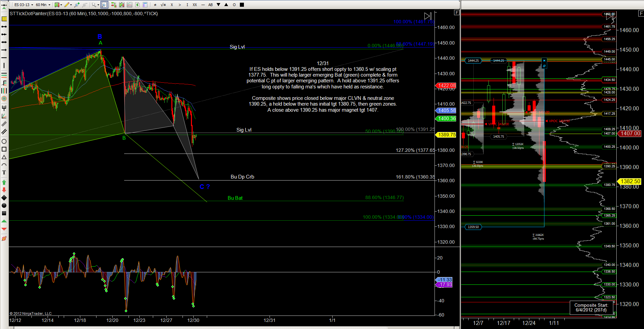This screenshot has width=644, height=329.
Task: Show the Data Box panel
Action: [x=145, y=5]
